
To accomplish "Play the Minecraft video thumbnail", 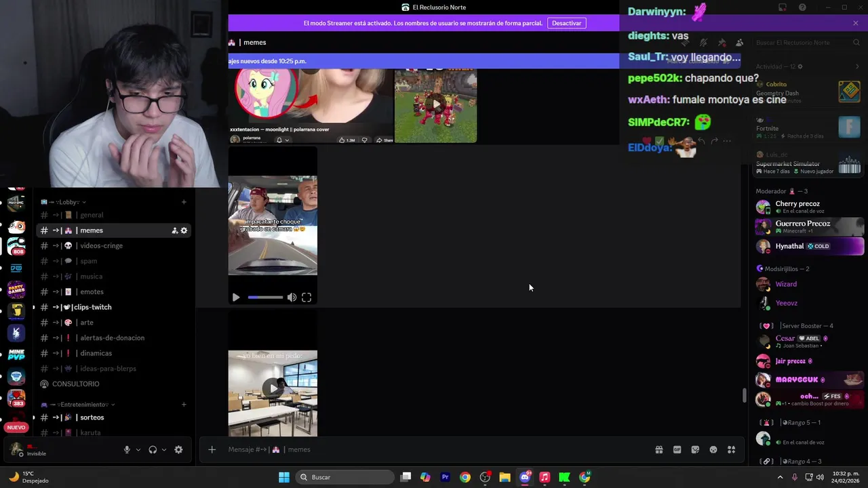I will pos(435,105).
